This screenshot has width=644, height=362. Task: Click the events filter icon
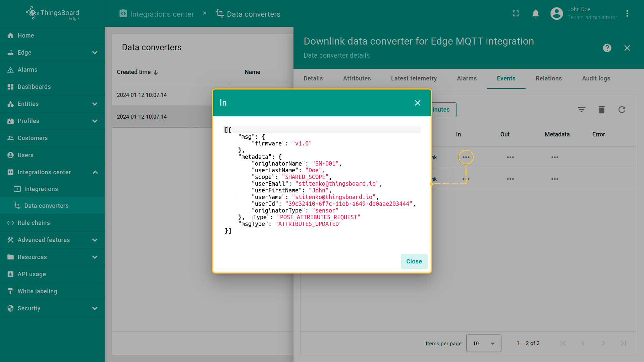coord(581,110)
